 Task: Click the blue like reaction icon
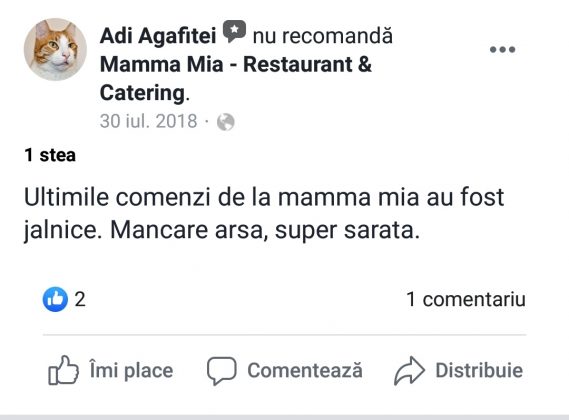[x=55, y=299]
